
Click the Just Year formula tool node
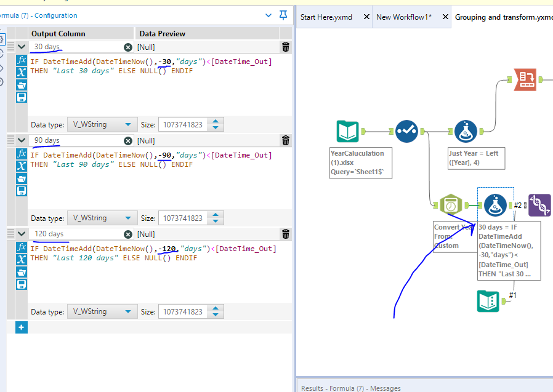[466, 132]
